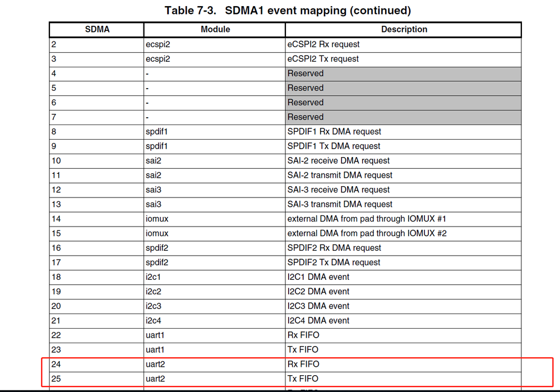The width and height of the screenshot is (560, 392).
Task: Click the 'Description' column header
Action: [404, 29]
